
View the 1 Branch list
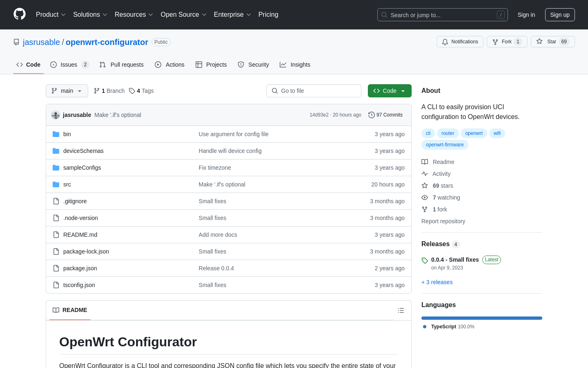[x=109, y=91]
